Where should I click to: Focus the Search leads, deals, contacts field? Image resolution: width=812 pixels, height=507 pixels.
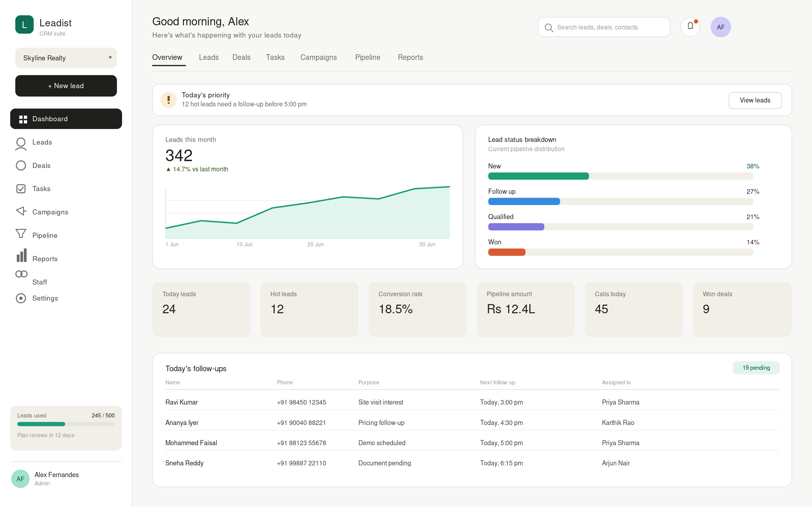[x=604, y=27]
